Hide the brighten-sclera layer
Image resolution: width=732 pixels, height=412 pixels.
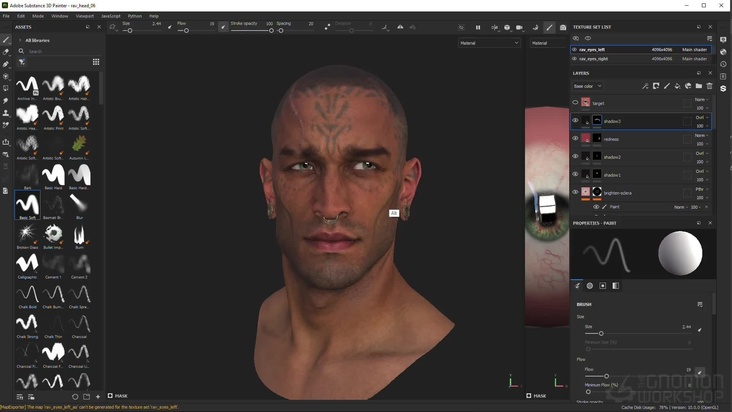click(x=575, y=192)
